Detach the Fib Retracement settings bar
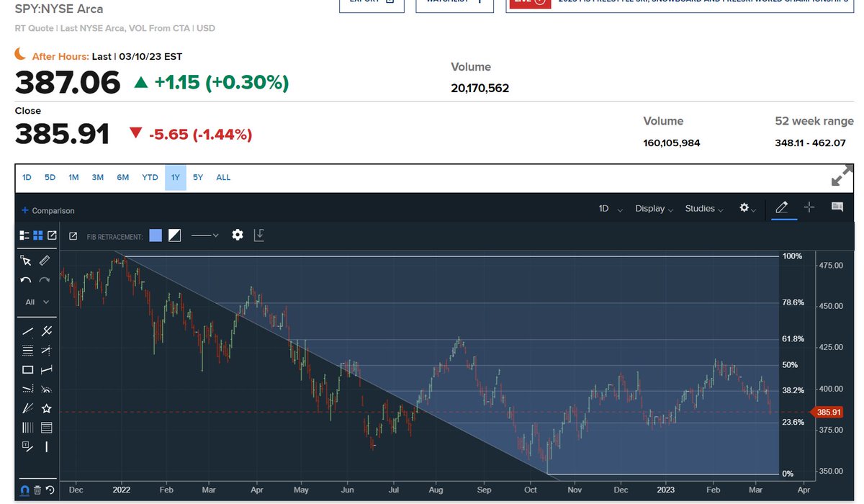 point(73,235)
